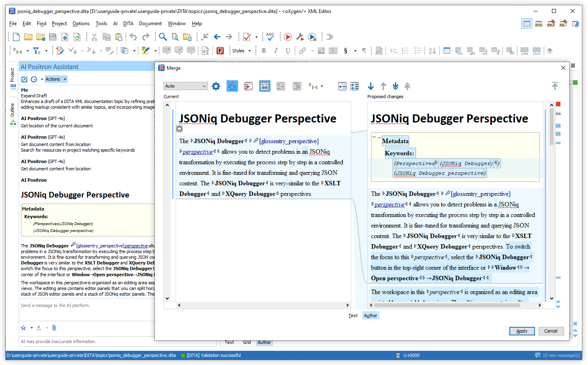Configure transformation scenarios via wrench icon
Image resolution: width=588 pixels, height=365 pixels.
click(x=300, y=37)
